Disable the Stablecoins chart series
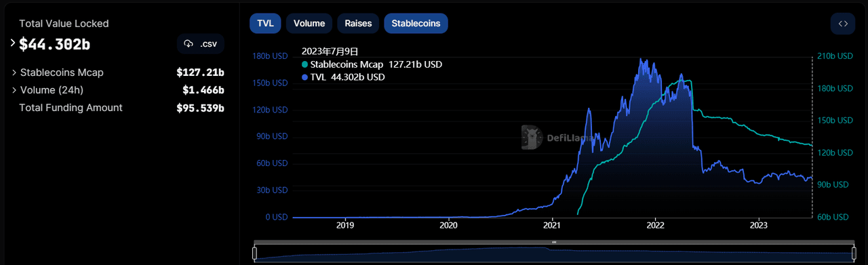Screen dimensions: 868x265 416,23
